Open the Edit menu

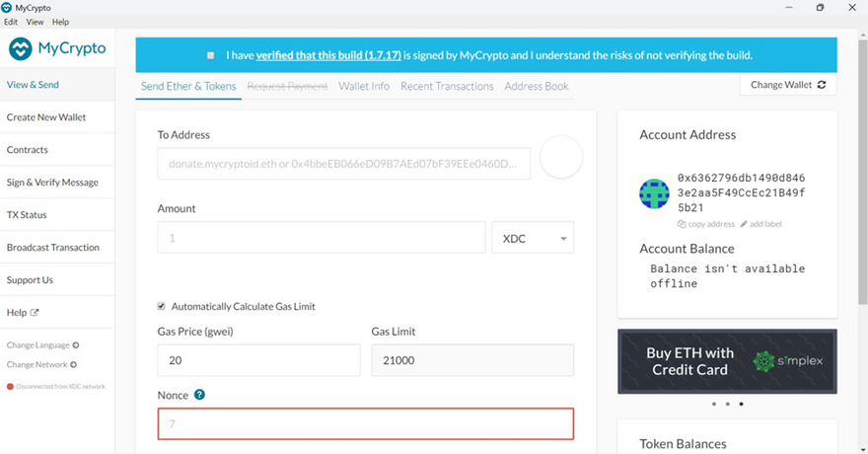pyautogui.click(x=11, y=22)
